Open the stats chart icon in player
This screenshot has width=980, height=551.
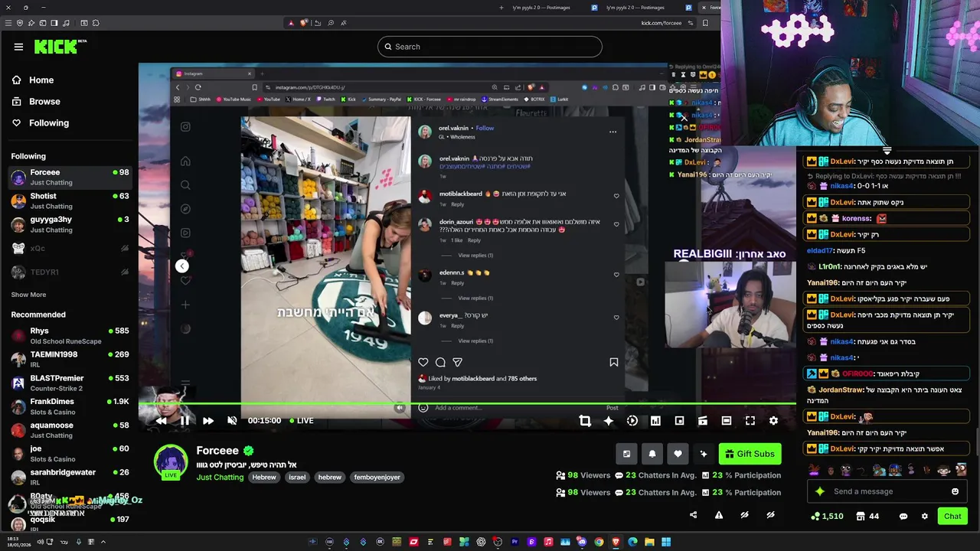(x=655, y=421)
